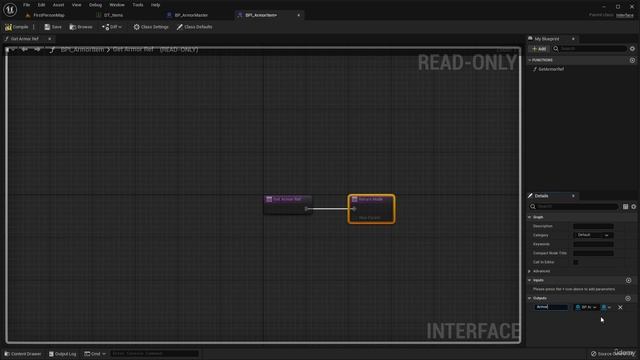Open the Diff dropdown
The image size is (640, 360).
(112, 27)
